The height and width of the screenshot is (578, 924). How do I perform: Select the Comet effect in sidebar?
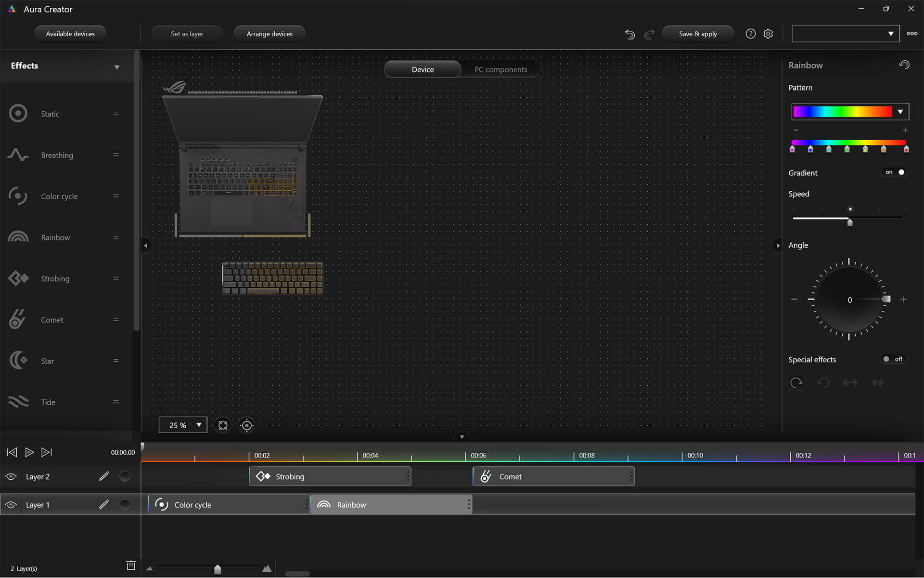click(52, 320)
